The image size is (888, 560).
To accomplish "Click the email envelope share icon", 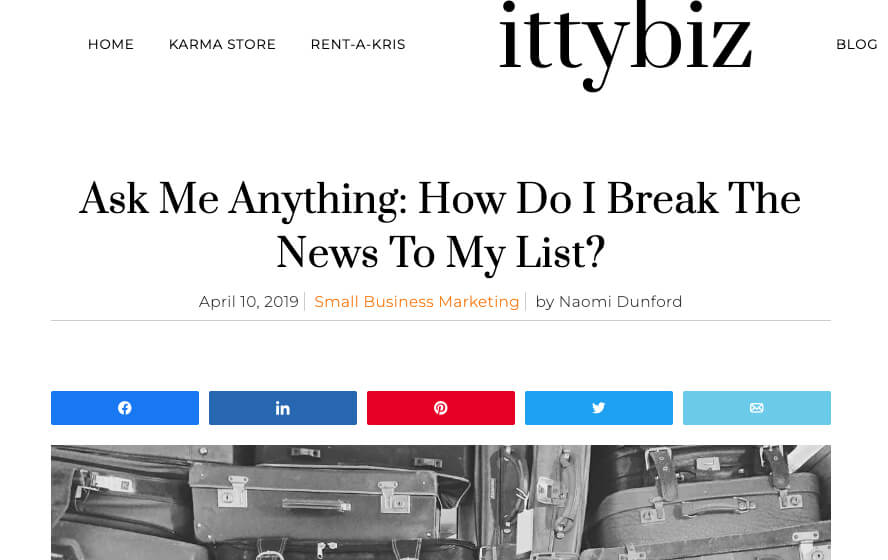I will click(x=756, y=408).
